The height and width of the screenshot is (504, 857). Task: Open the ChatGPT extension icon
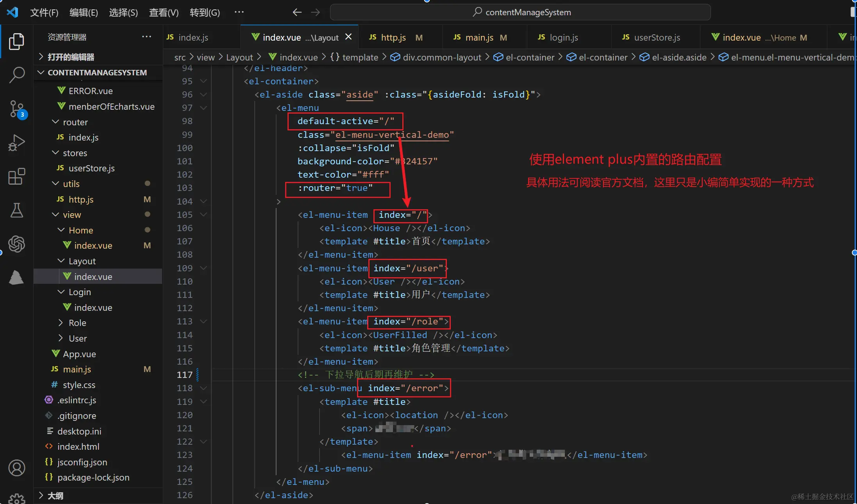point(16,244)
